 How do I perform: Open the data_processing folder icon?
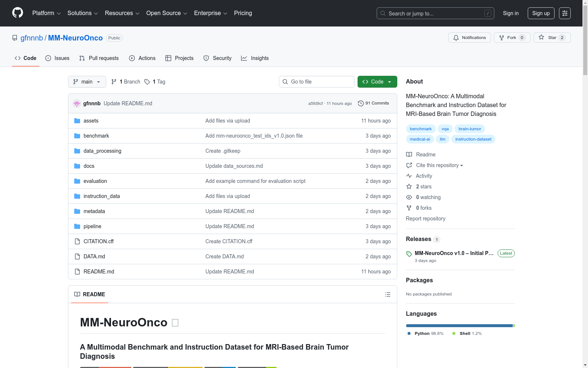pos(77,151)
